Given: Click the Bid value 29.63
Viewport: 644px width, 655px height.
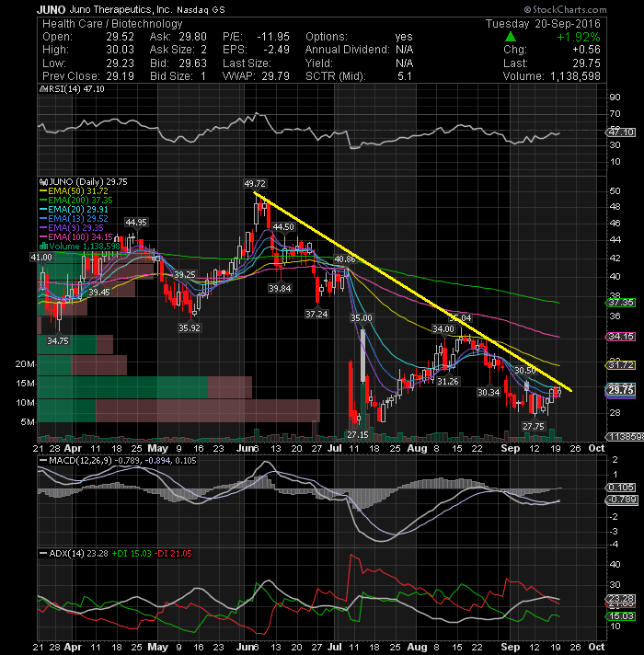Looking at the screenshot, I should 192,63.
